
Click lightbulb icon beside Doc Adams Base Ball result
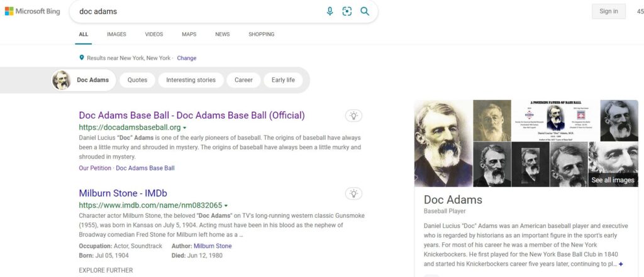[353, 116]
